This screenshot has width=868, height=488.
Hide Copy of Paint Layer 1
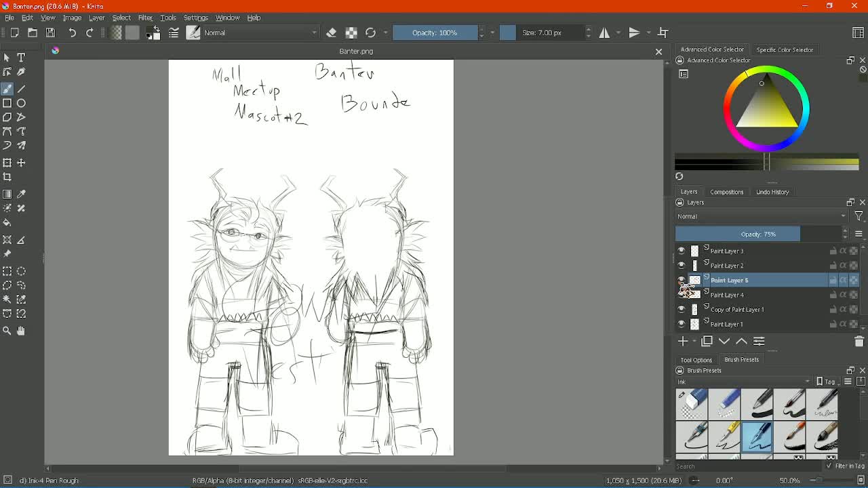point(682,310)
